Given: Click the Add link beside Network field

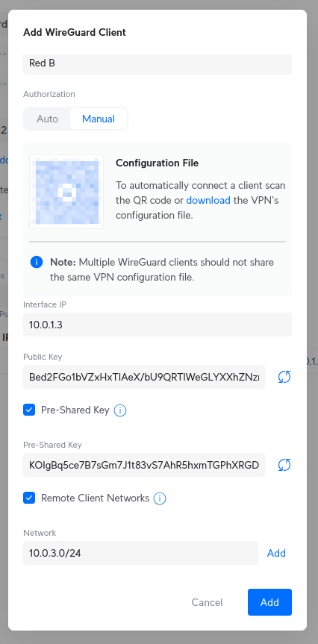Looking at the screenshot, I should (276, 553).
